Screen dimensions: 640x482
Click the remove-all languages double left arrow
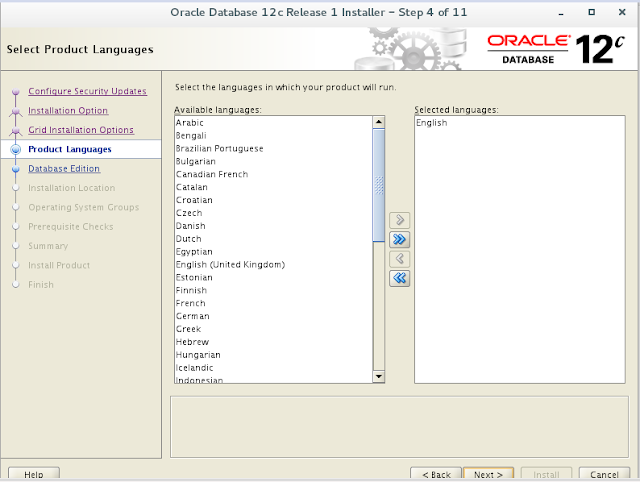click(400, 278)
